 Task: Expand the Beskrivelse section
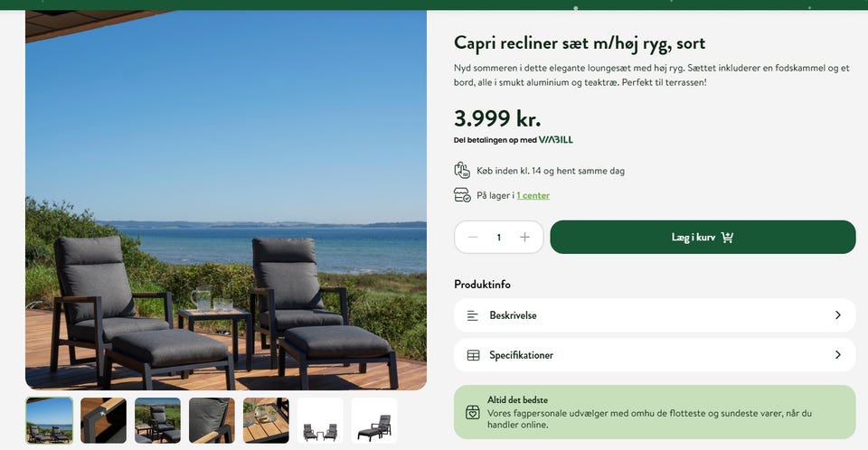(655, 315)
